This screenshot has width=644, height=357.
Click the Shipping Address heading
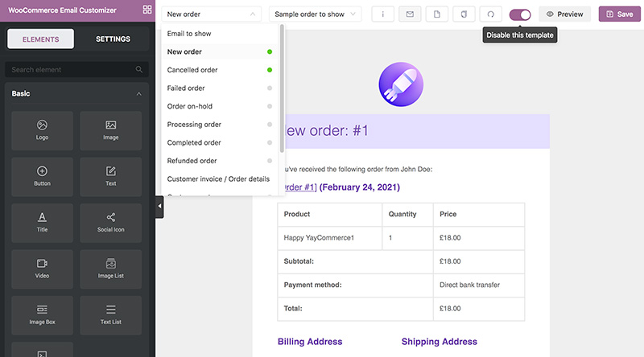click(x=439, y=342)
